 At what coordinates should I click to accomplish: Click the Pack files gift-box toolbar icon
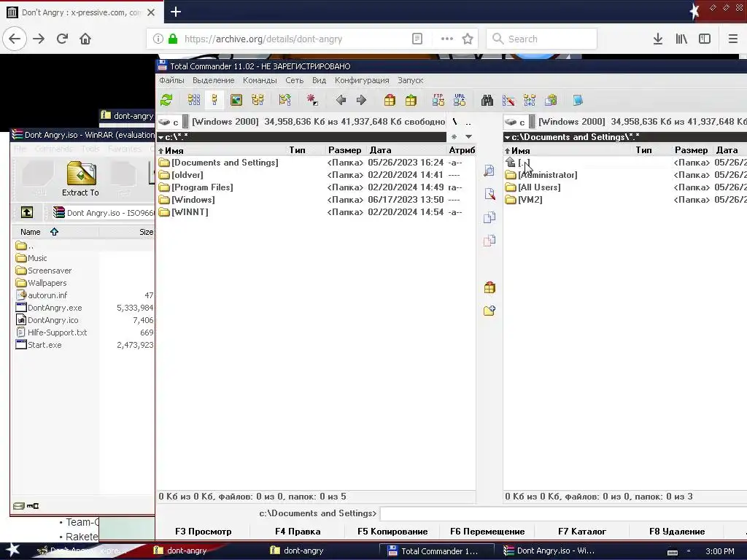[390, 100]
